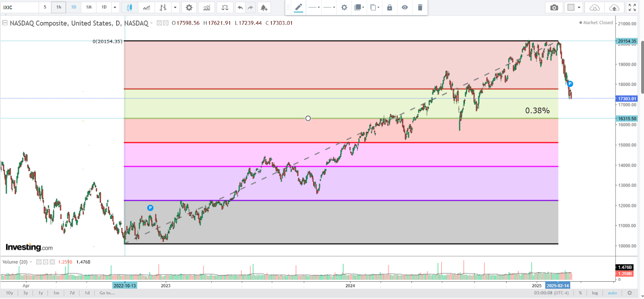
Task: Click the 2022-10-13 date marker
Action: (125, 286)
